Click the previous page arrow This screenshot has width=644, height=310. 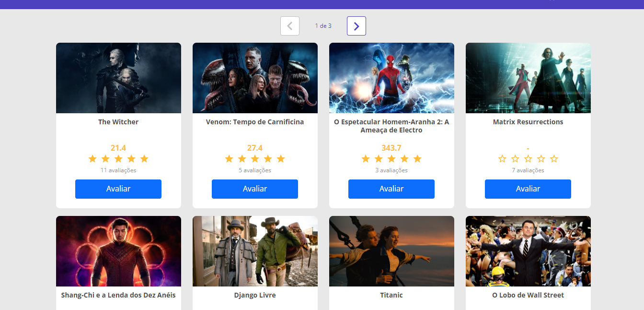(290, 26)
